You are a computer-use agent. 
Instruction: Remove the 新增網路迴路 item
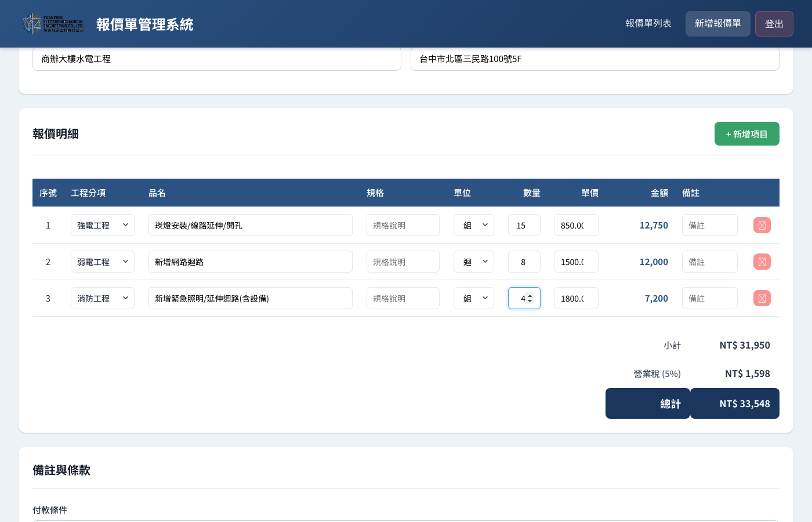pos(762,262)
